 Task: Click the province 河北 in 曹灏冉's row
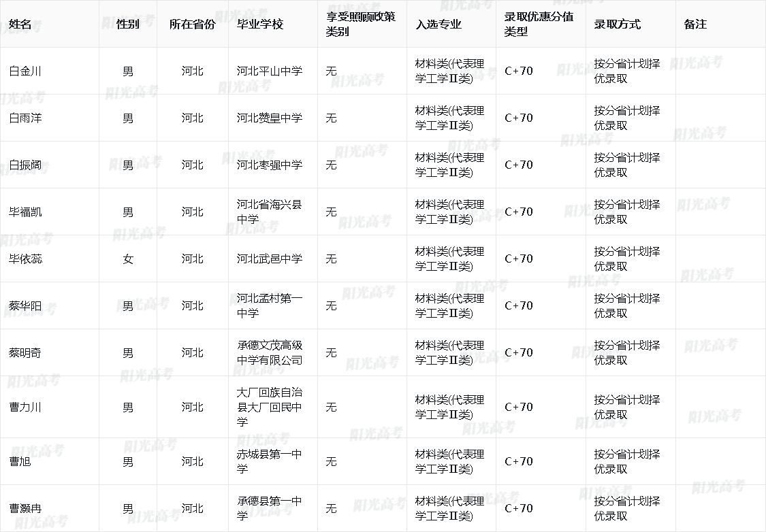(x=193, y=508)
